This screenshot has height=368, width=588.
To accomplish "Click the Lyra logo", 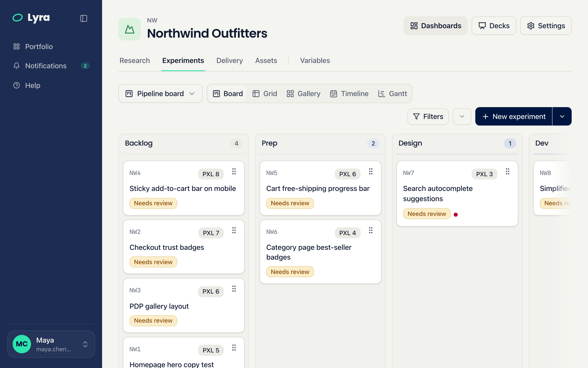I will click(x=31, y=18).
